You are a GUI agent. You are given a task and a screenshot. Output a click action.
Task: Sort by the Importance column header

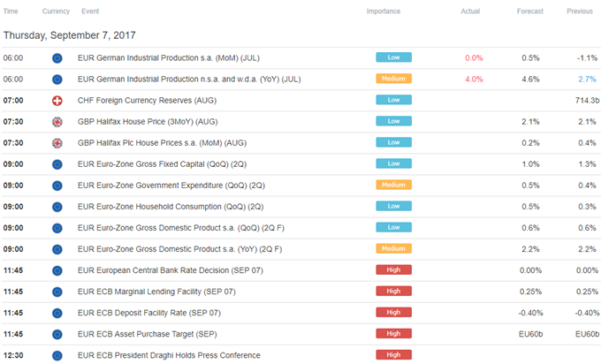tap(384, 11)
